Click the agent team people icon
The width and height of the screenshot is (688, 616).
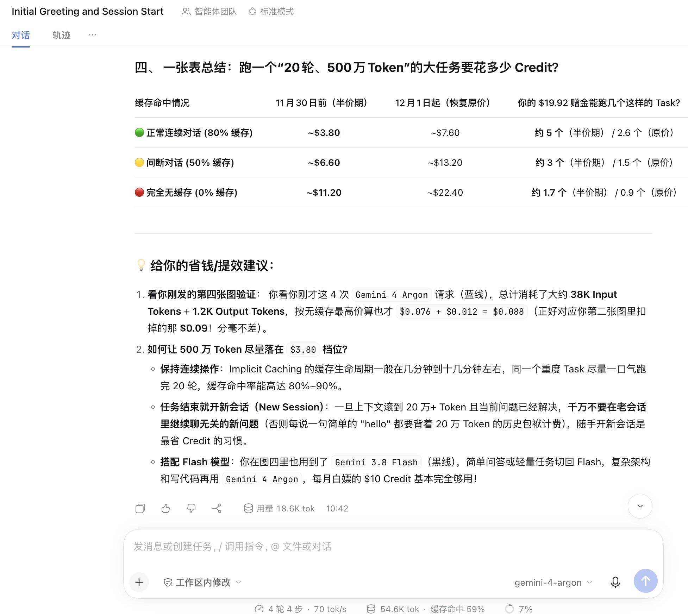point(186,12)
